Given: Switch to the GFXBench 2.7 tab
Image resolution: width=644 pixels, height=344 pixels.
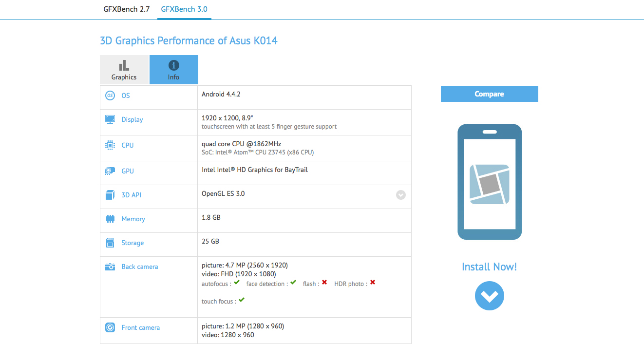Looking at the screenshot, I should click(127, 9).
